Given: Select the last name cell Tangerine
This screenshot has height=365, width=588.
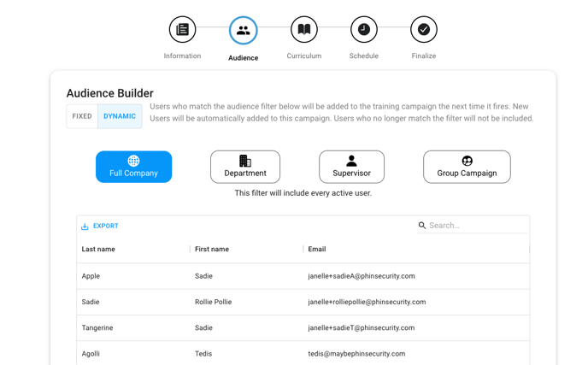Looking at the screenshot, I should pos(97,328).
